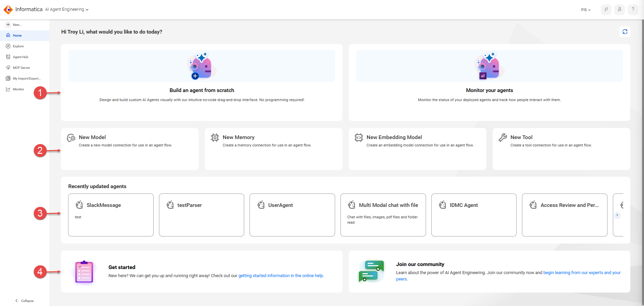Screen dimensions: 644x306
Task: Click the New Memory chip icon
Action: 215,137
